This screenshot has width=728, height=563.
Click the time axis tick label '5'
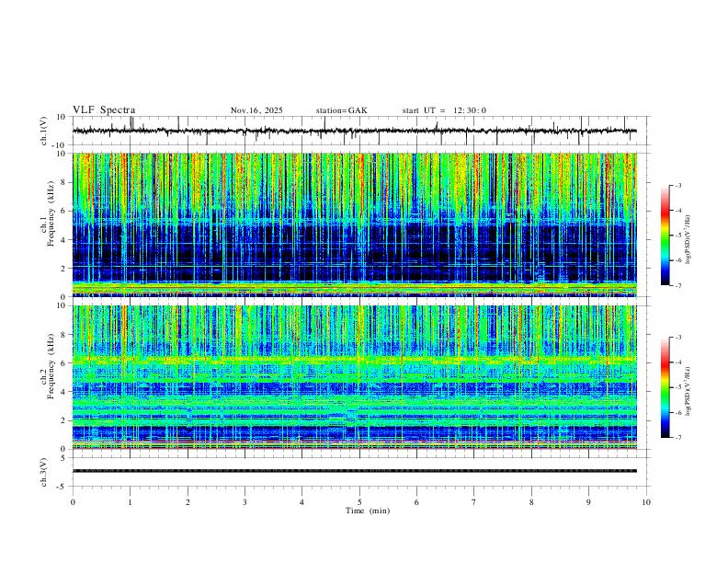(359, 502)
